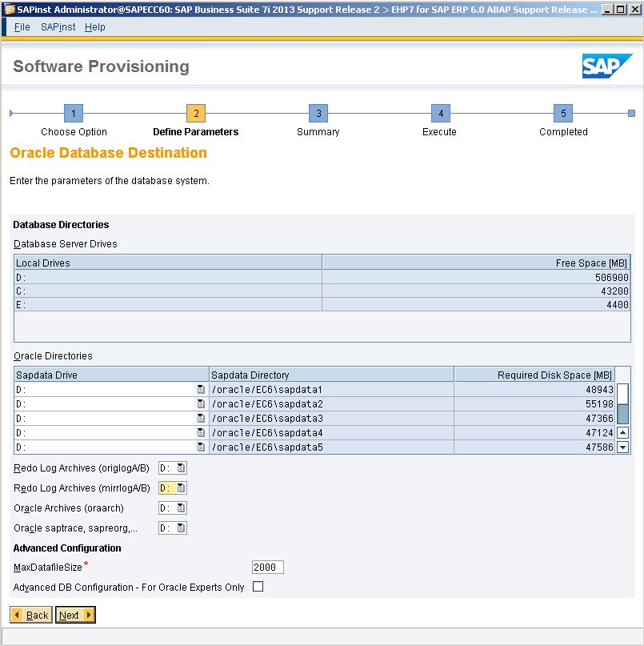Open drive picker for sapdata3 row

click(201, 418)
